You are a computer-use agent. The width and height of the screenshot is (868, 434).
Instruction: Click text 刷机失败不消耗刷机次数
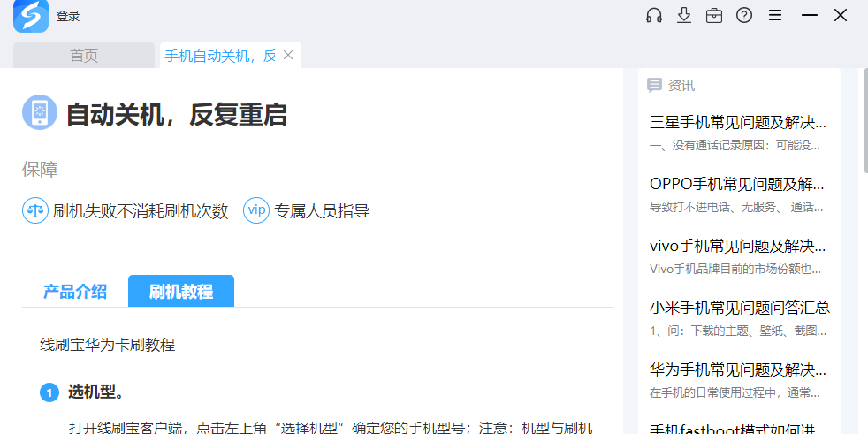click(x=141, y=211)
